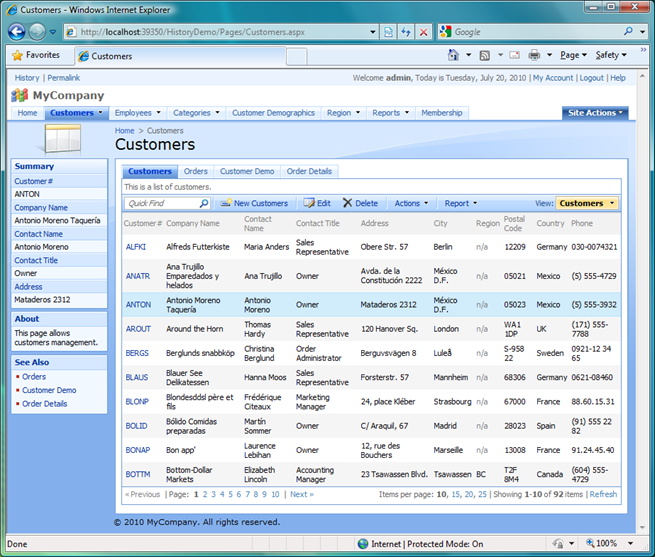The width and height of the screenshot is (655, 557).
Task: Open customer BOTTM record link
Action: [x=138, y=474]
